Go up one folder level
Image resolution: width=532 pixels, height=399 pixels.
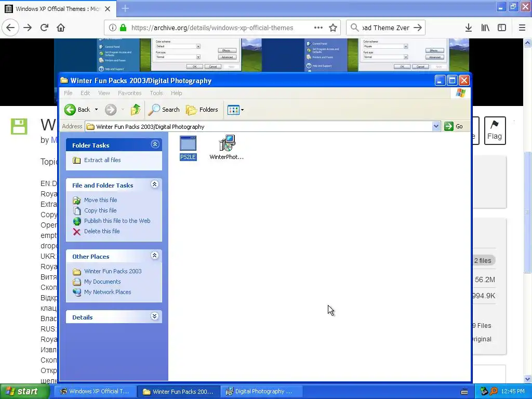click(136, 110)
